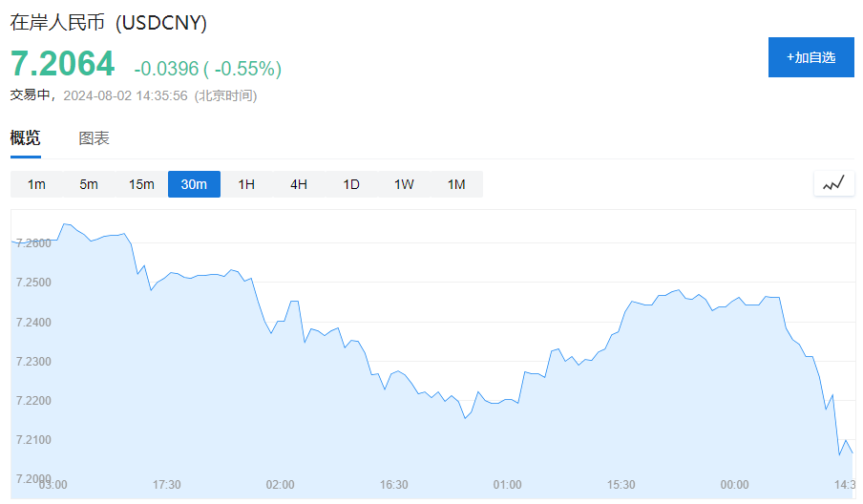Select the 30m timeframe button
Screen dimensions: 863x504
tap(195, 184)
